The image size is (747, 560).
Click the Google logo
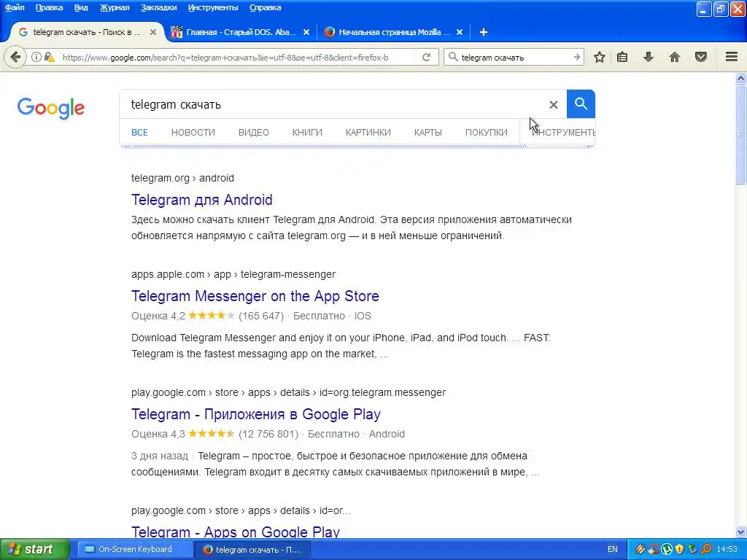pyautogui.click(x=51, y=108)
